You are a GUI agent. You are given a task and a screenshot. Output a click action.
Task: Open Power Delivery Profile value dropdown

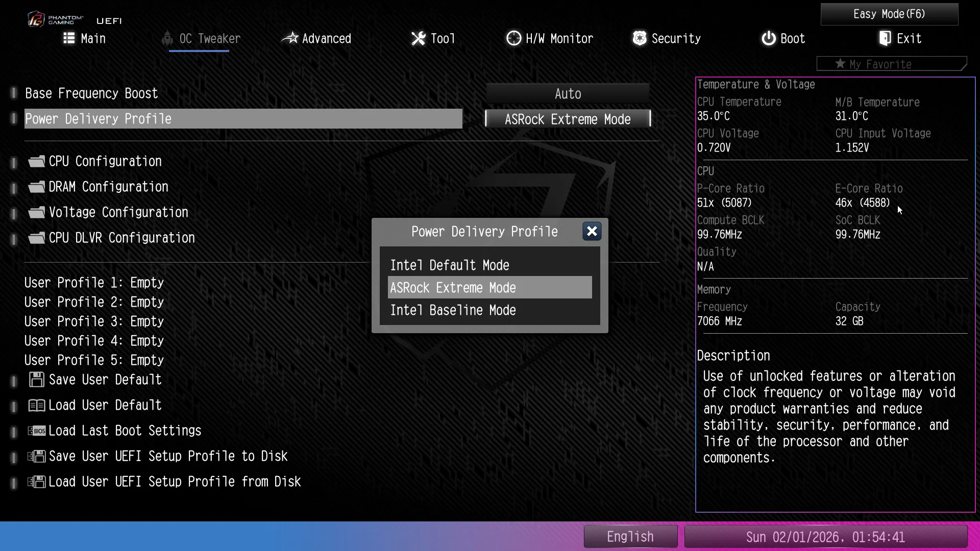pos(568,119)
